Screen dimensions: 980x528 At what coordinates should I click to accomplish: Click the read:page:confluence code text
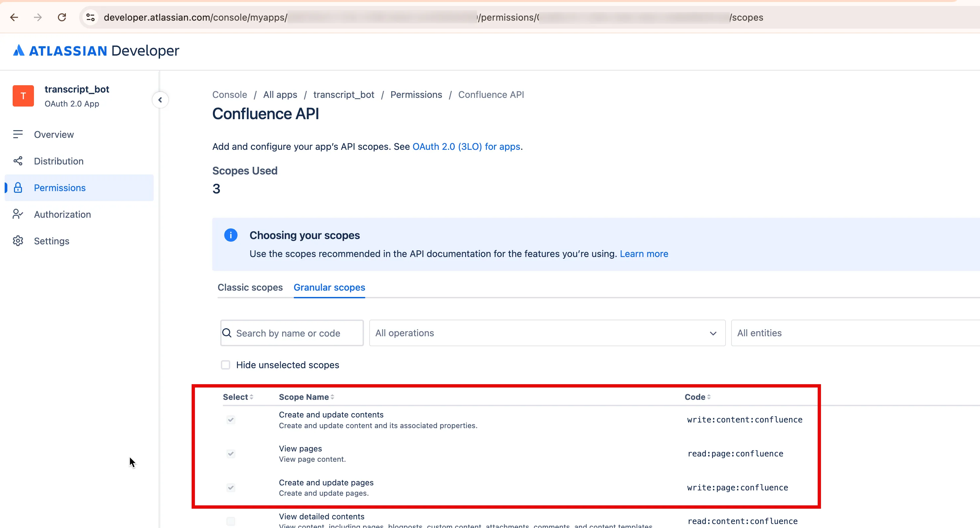coord(735,454)
